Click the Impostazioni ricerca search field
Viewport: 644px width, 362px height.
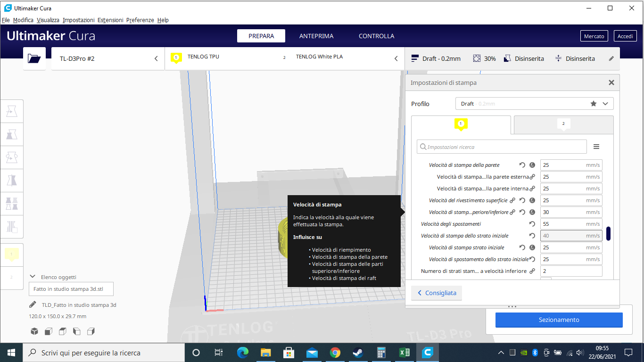click(x=502, y=147)
